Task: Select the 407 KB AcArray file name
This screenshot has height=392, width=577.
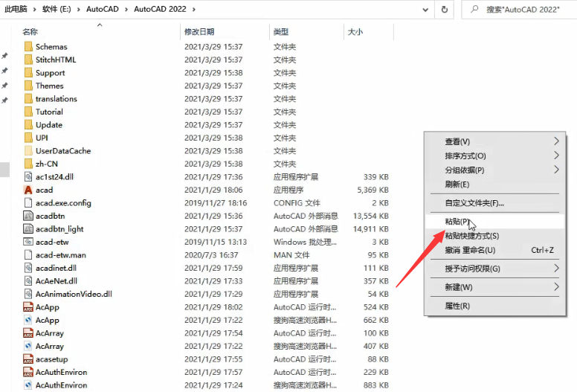Action: coord(50,347)
